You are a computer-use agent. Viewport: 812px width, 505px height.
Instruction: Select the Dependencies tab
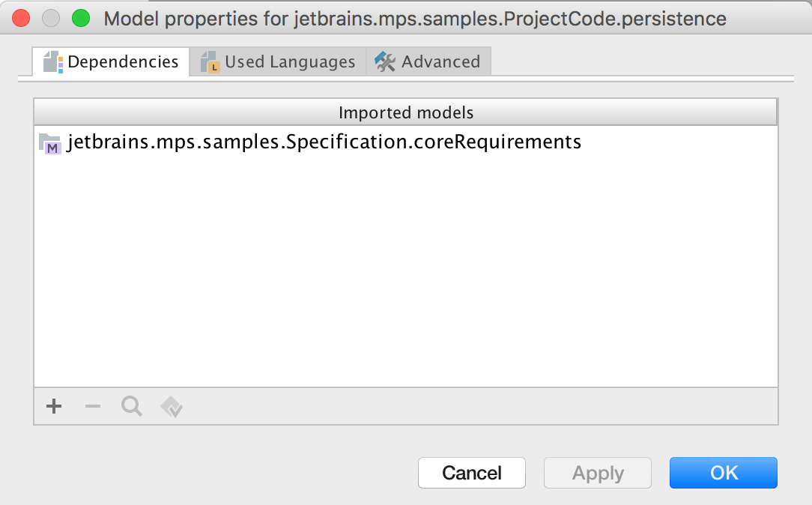(123, 62)
